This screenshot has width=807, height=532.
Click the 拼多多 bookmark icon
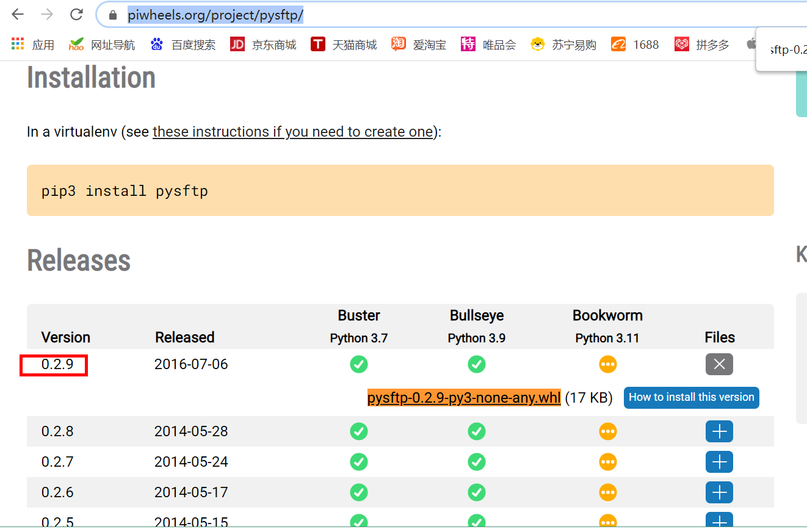click(x=681, y=44)
